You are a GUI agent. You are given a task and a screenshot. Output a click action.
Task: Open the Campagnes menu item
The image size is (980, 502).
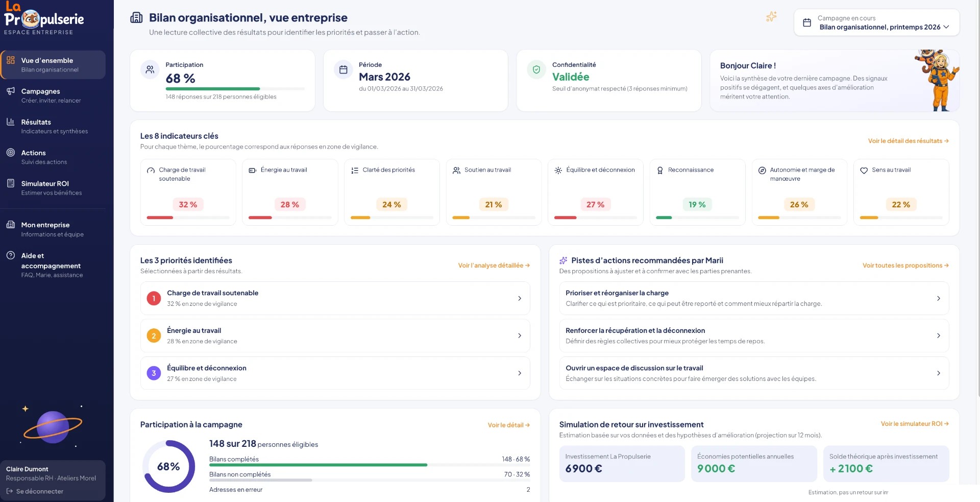[53, 95]
